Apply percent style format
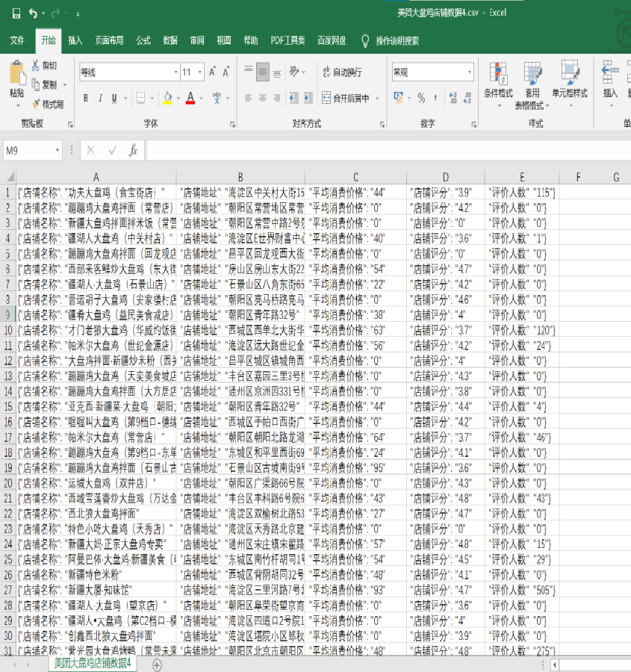 [421, 98]
